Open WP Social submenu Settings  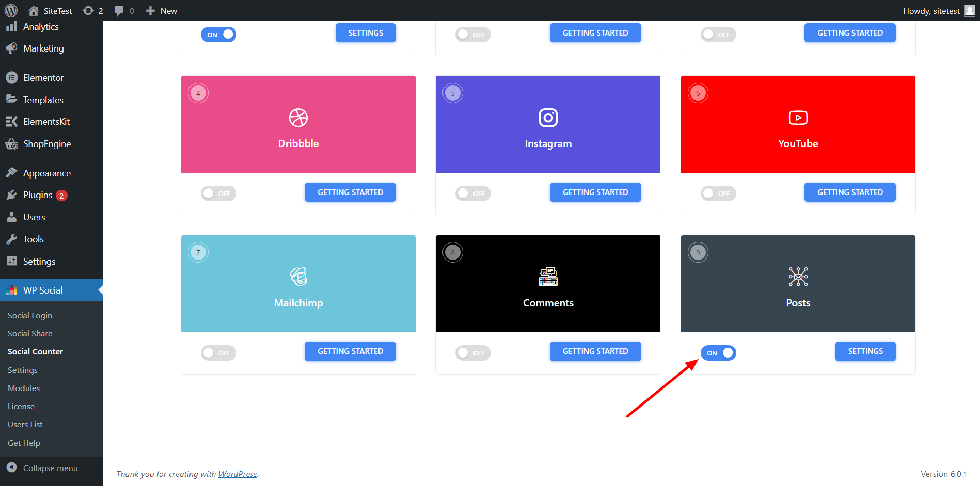coord(23,370)
